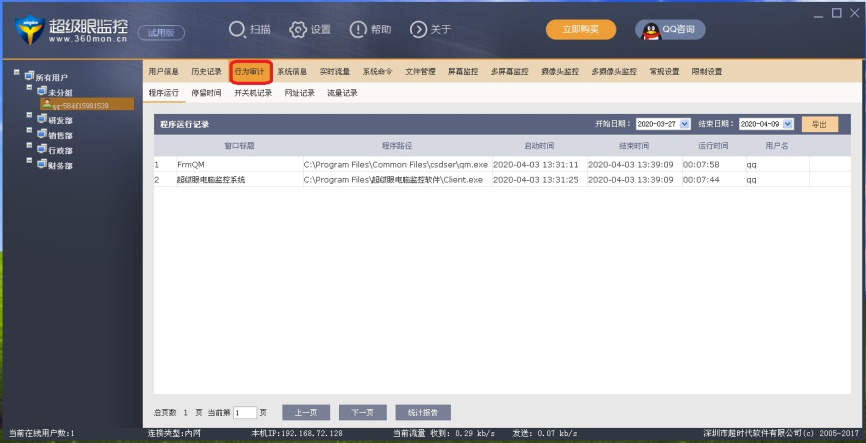Click the qm.exe program path cell
This screenshot has height=443, width=866.
click(x=398, y=165)
